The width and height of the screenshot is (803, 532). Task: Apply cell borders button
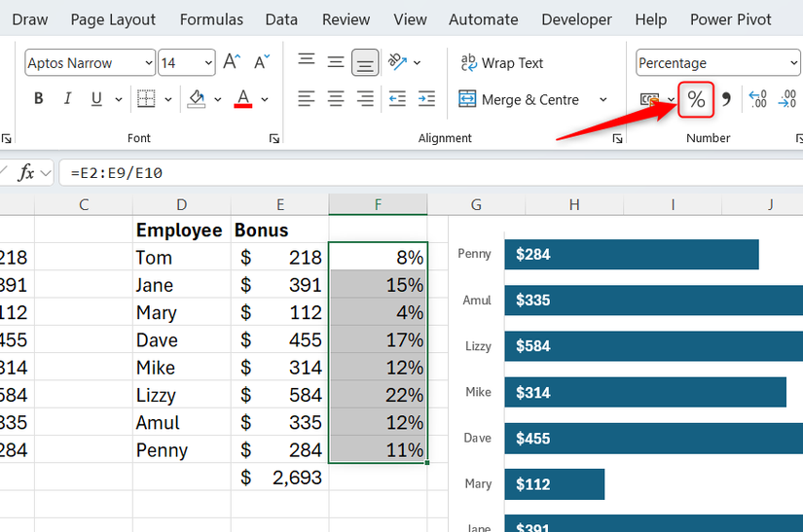146,98
